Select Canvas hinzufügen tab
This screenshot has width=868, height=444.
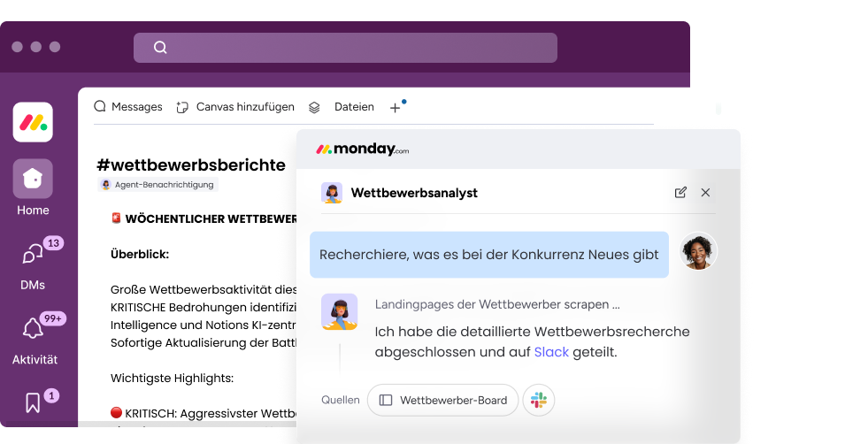235,107
